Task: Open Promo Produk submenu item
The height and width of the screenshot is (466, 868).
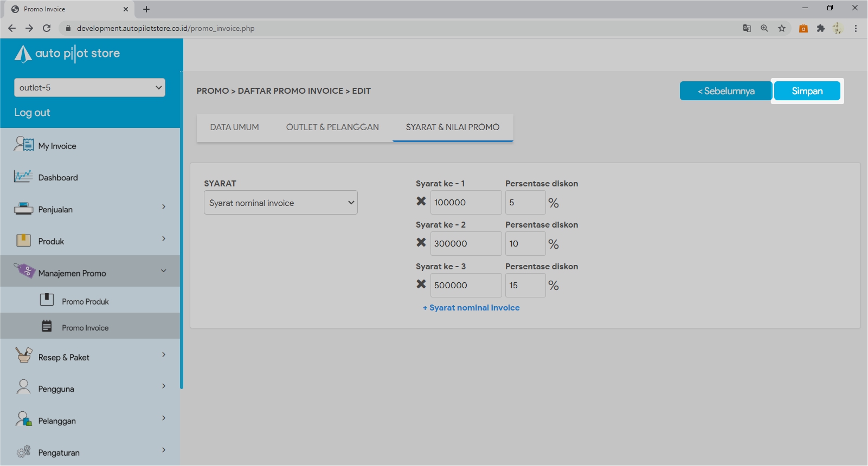Action: tap(85, 301)
